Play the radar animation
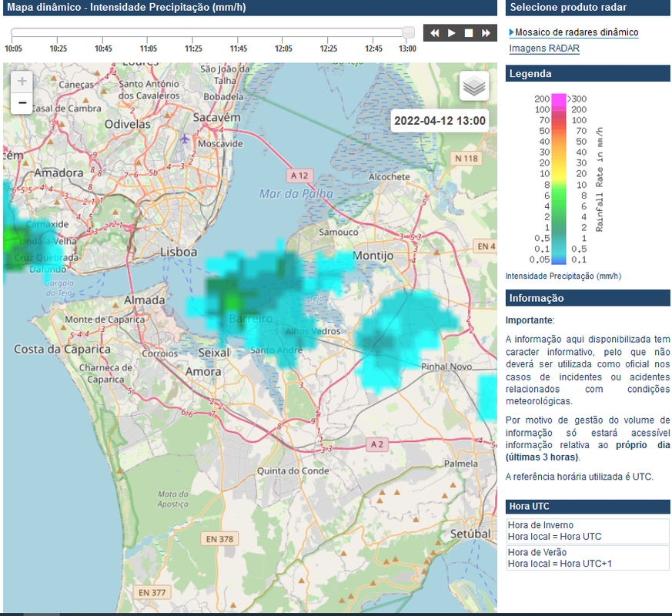The height and width of the screenshot is (616, 672). coord(451,33)
